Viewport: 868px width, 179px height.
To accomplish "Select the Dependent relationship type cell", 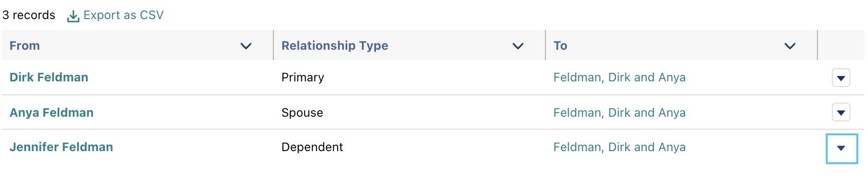I will pos(312,147).
